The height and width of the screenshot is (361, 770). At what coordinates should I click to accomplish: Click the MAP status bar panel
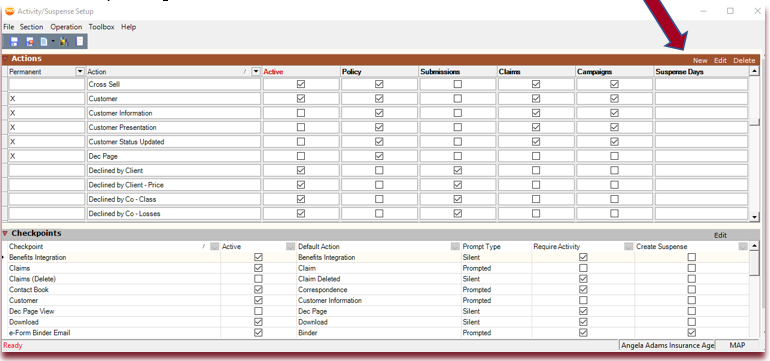(x=737, y=345)
